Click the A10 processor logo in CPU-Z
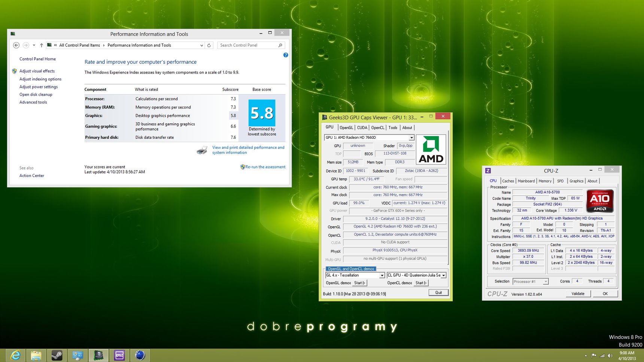The width and height of the screenshot is (644, 362). [600, 201]
